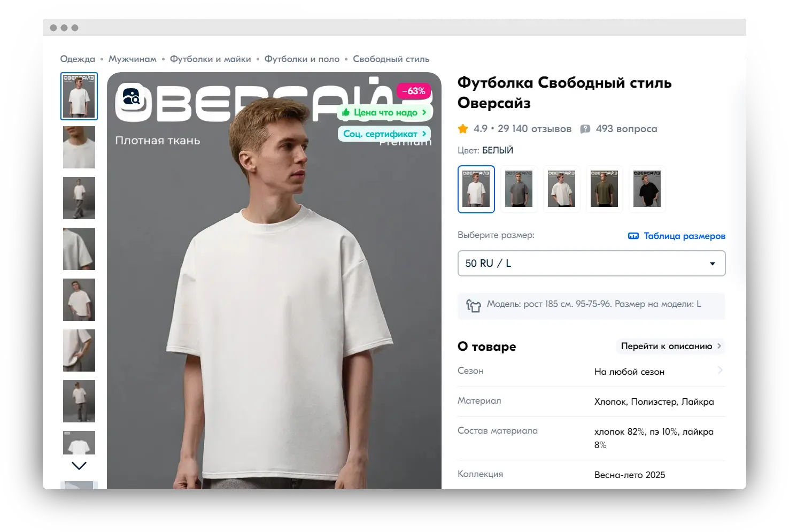Select the khaki green color swatch
The image size is (789, 532).
(604, 189)
